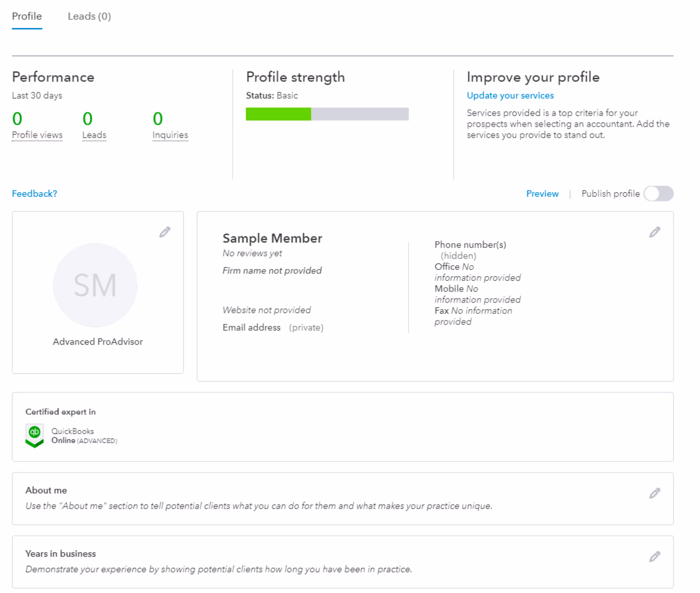Click the Profile views metric label
Screen dimensions: 700x593
pyautogui.click(x=37, y=135)
